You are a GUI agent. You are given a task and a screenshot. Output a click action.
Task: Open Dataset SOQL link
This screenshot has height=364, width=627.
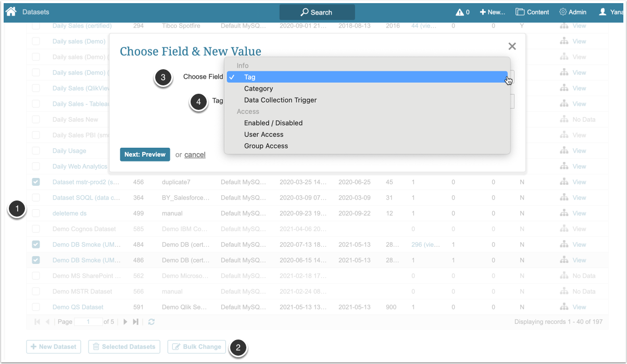(86, 198)
